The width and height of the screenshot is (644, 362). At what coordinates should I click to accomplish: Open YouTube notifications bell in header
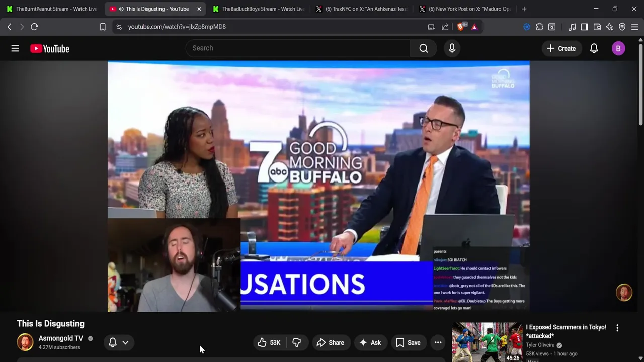594,48
